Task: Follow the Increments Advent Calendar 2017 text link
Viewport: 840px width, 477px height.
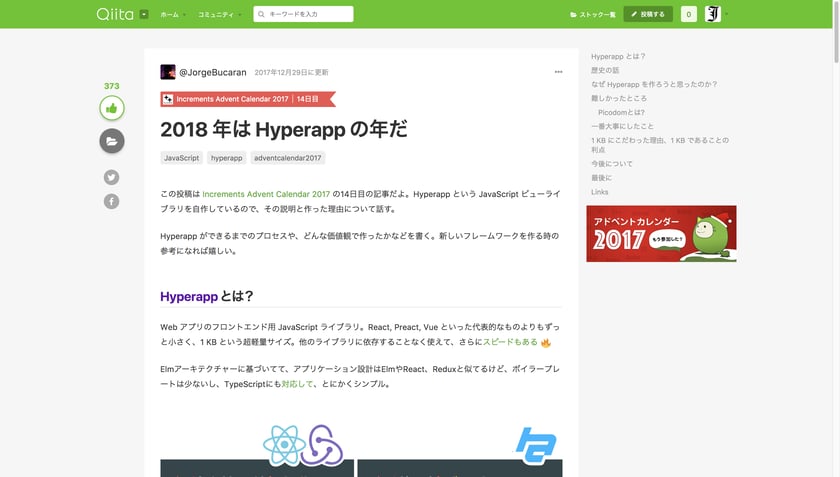Action: coord(266,194)
